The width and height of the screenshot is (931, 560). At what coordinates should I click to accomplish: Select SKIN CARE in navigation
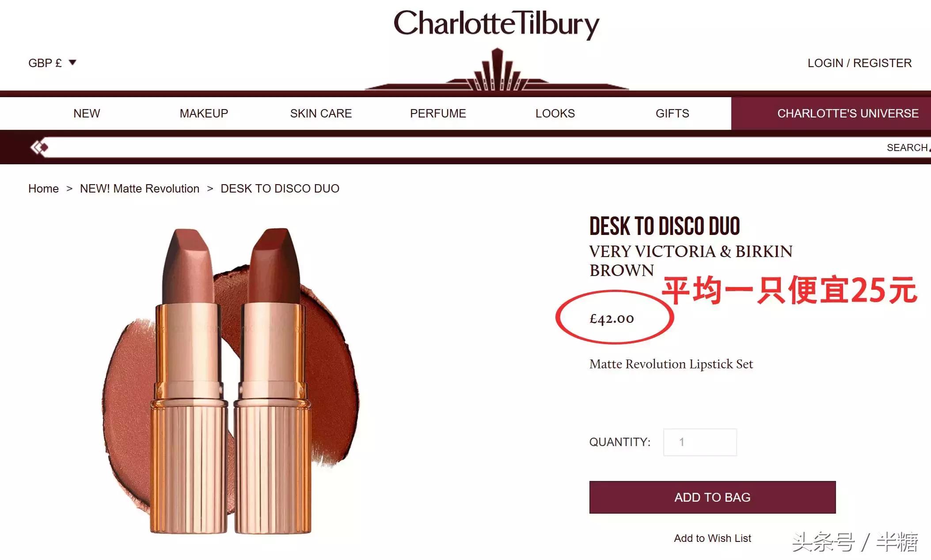pyautogui.click(x=321, y=114)
